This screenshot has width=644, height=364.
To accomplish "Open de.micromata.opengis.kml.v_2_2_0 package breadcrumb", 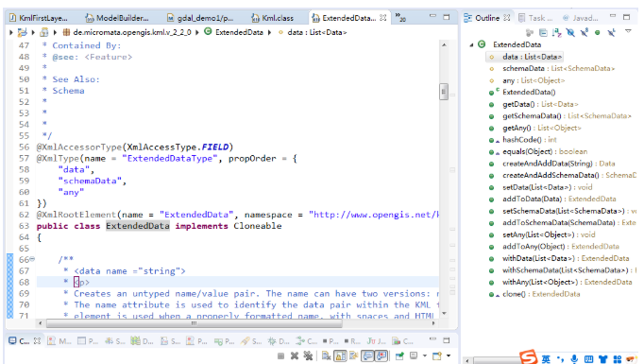I will point(127,32).
